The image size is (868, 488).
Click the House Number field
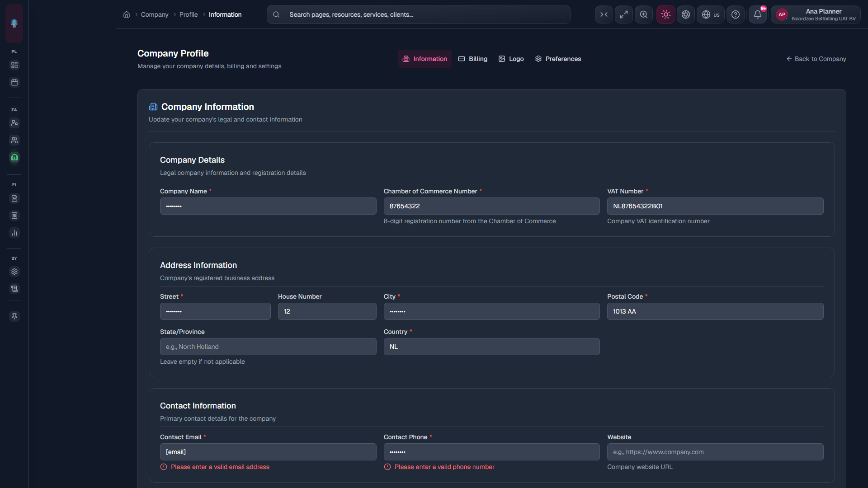pyautogui.click(x=327, y=311)
